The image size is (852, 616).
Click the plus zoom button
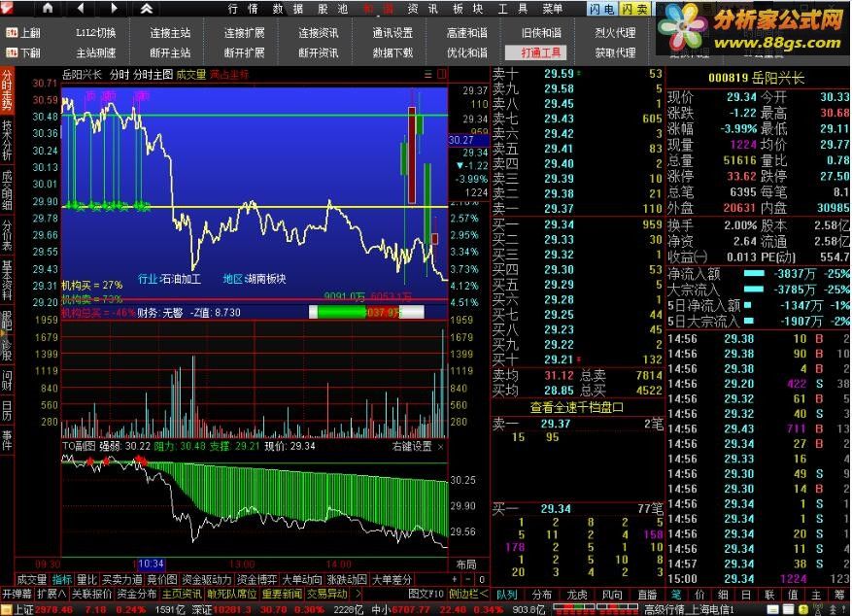coord(455,580)
